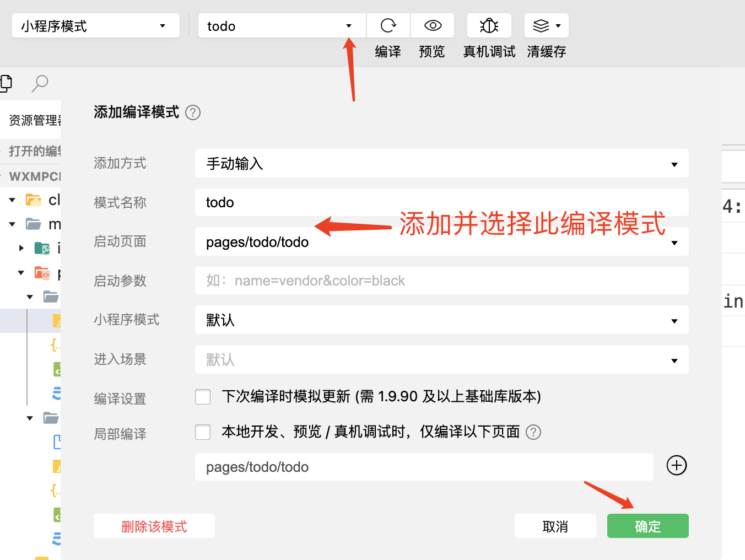Click 预览 label in toolbar
Screen dimensions: 745x560
(x=432, y=52)
